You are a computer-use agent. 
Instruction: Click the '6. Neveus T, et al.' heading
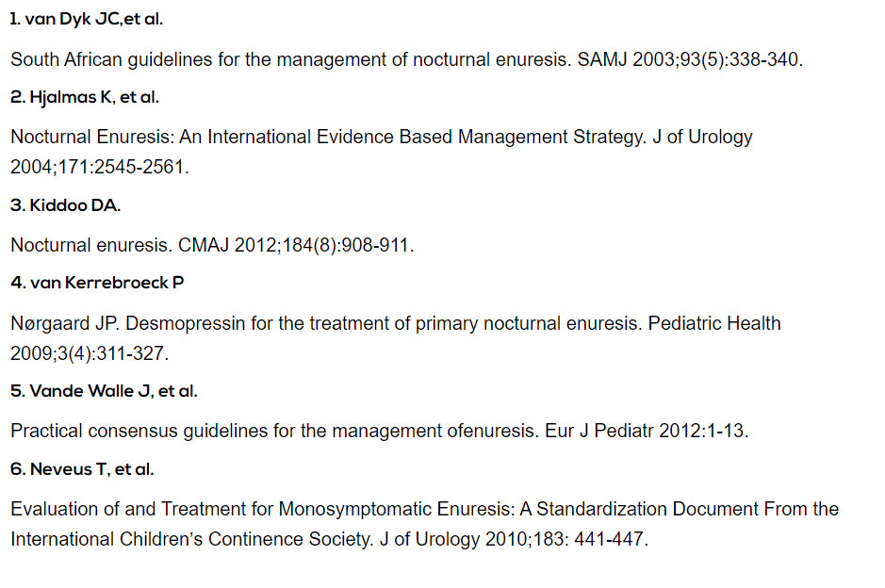click(82, 469)
